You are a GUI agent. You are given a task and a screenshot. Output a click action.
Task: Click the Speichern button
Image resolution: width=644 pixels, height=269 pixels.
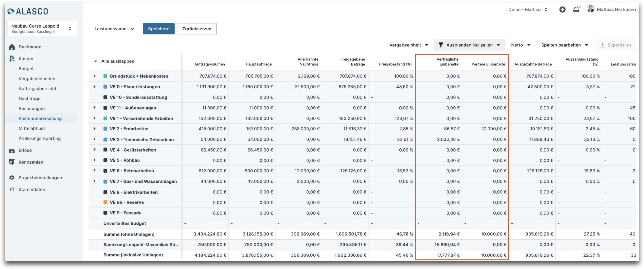pyautogui.click(x=159, y=29)
